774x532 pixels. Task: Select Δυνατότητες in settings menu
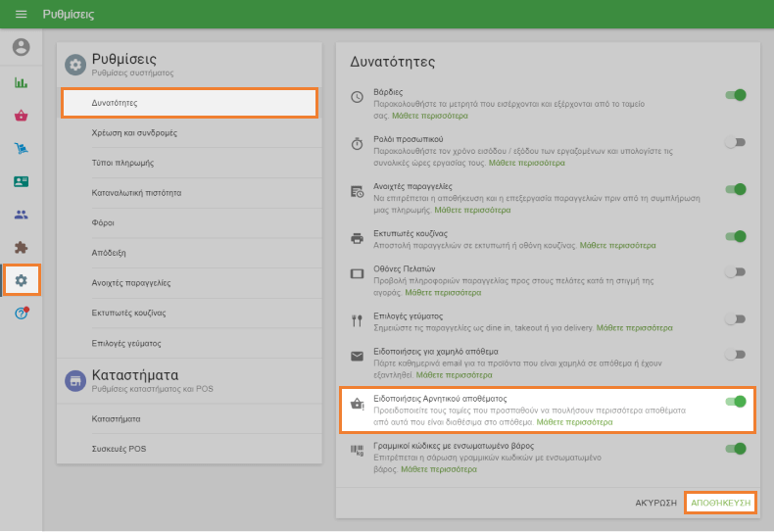click(x=189, y=103)
